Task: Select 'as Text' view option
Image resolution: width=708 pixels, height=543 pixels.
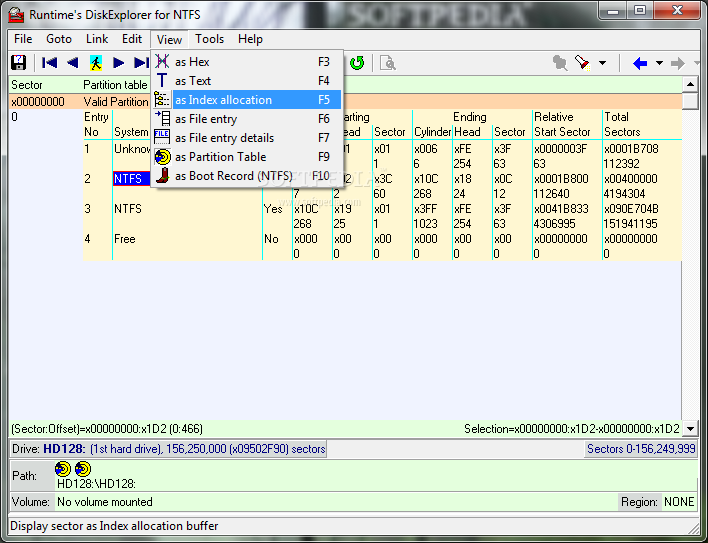Action: coord(247,80)
